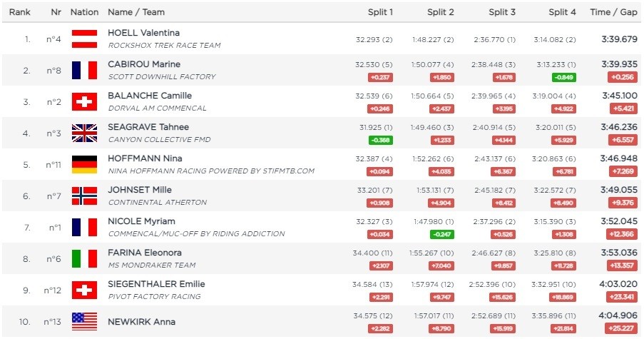
Task: Click the Norwegian flag next to Johnset Mille
Action: 84,196
